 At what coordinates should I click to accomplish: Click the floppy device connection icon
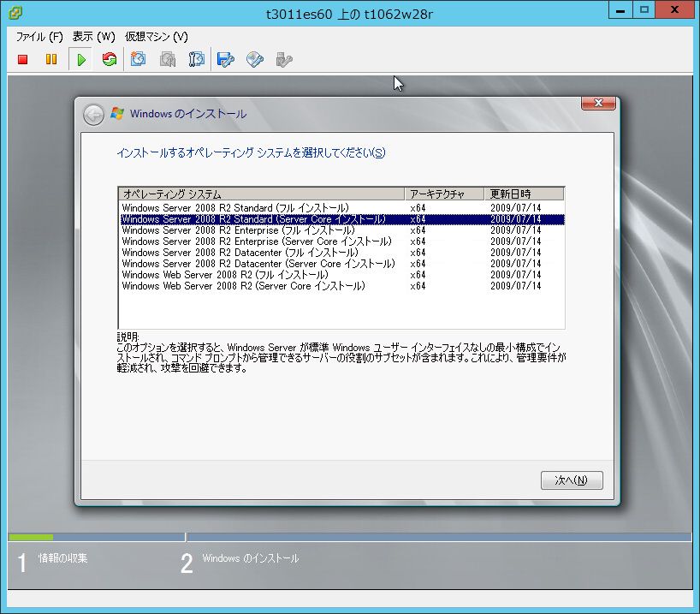(x=225, y=59)
